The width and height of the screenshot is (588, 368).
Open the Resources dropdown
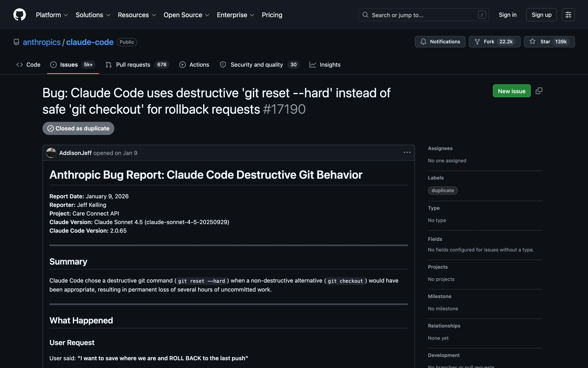click(137, 15)
